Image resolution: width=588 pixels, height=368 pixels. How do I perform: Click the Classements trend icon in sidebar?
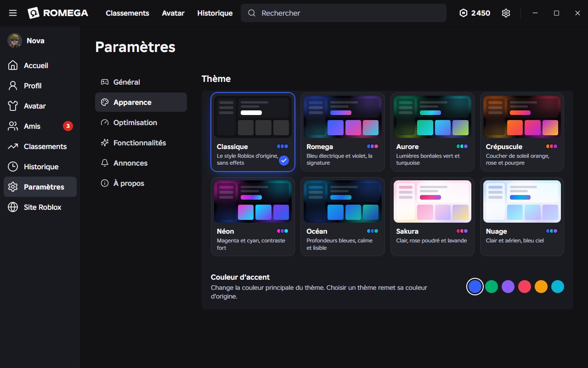[x=13, y=146]
